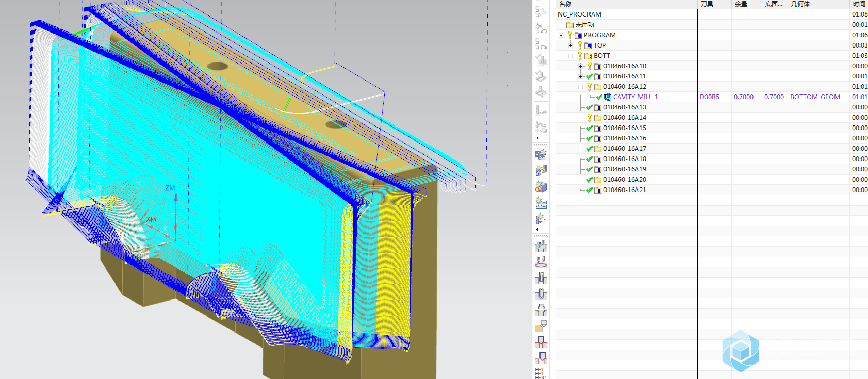Click the Create Operation icon
Image resolution: width=868 pixels, height=379 pixels.
click(541, 219)
